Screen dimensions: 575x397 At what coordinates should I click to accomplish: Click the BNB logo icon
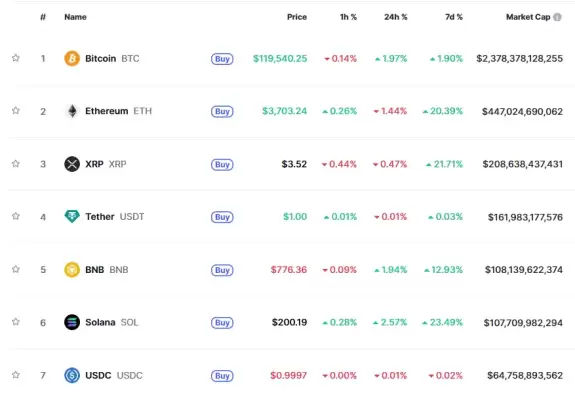(72, 270)
